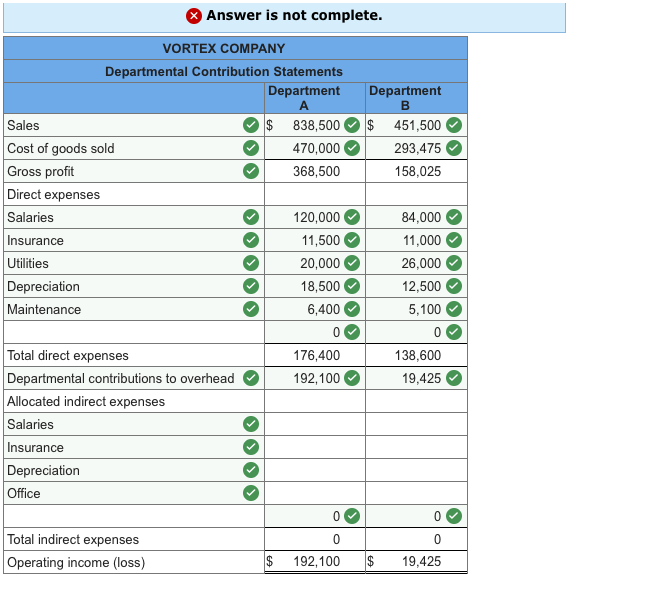652x589 pixels.
Task: Click the empty Department A allocated Insurance cell
Action: [x=315, y=447]
